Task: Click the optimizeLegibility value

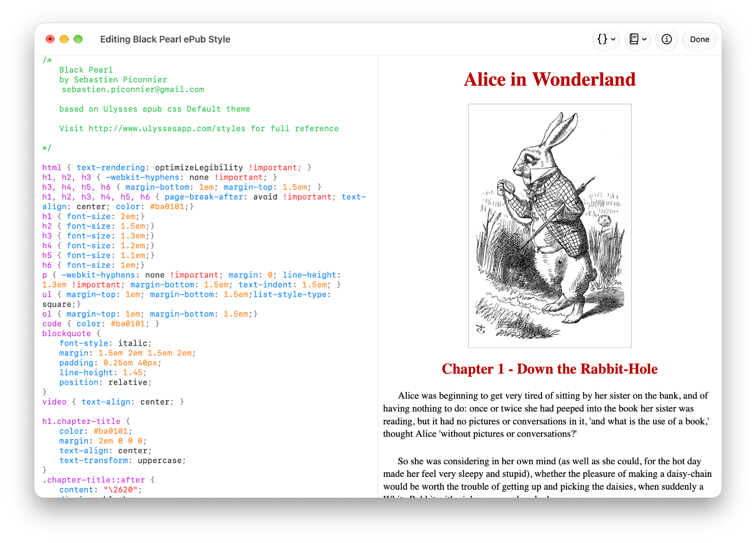Action: [199, 168]
